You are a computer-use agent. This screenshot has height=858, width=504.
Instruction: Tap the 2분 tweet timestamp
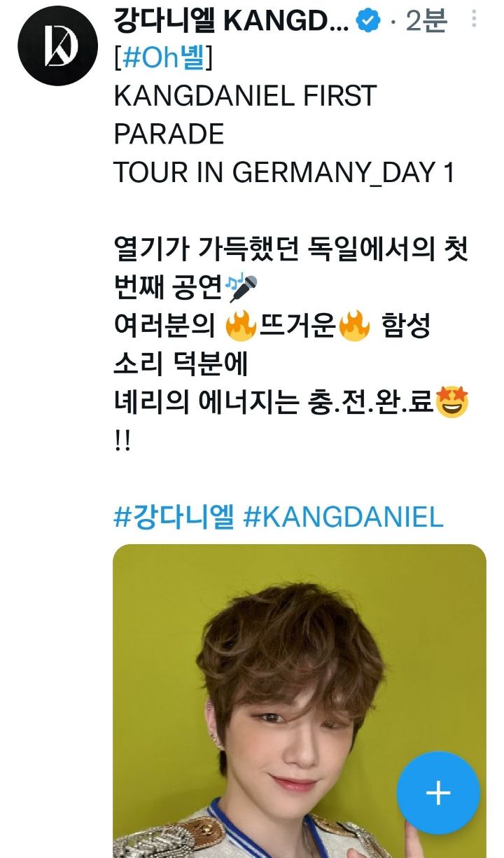427,22
